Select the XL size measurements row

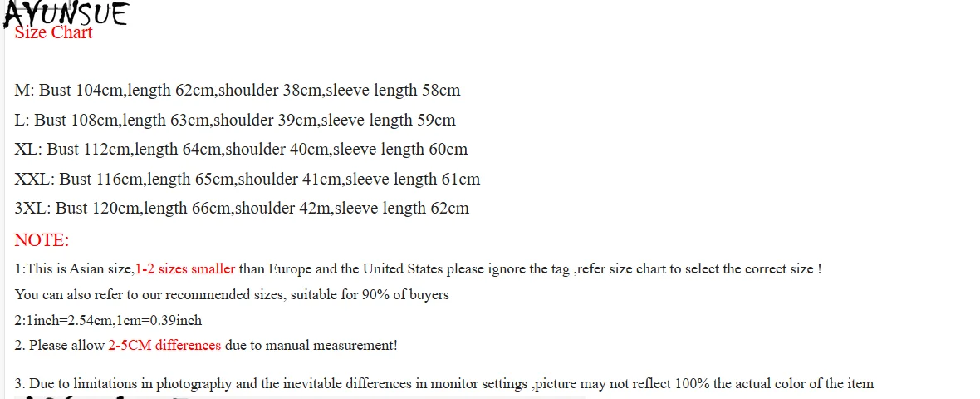[x=241, y=150]
